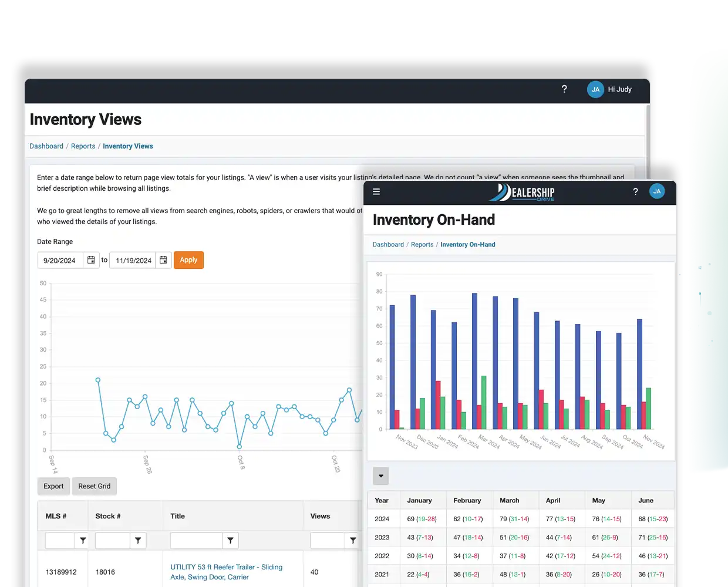The image size is (728, 587).
Task: Click the help icon in Inventory On-Hand header
Action: (x=635, y=191)
